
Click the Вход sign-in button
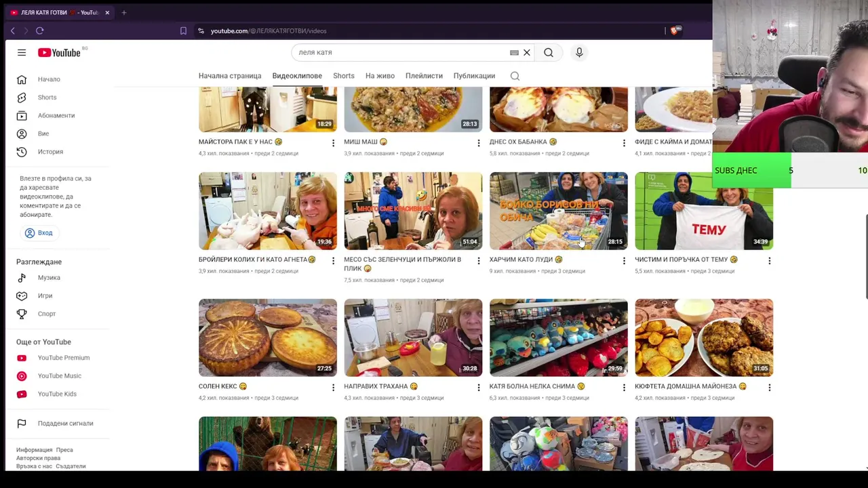[39, 232]
